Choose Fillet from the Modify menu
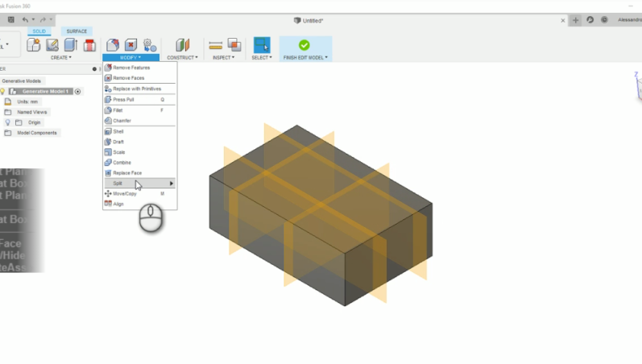The image size is (642, 364). pyautogui.click(x=139, y=110)
